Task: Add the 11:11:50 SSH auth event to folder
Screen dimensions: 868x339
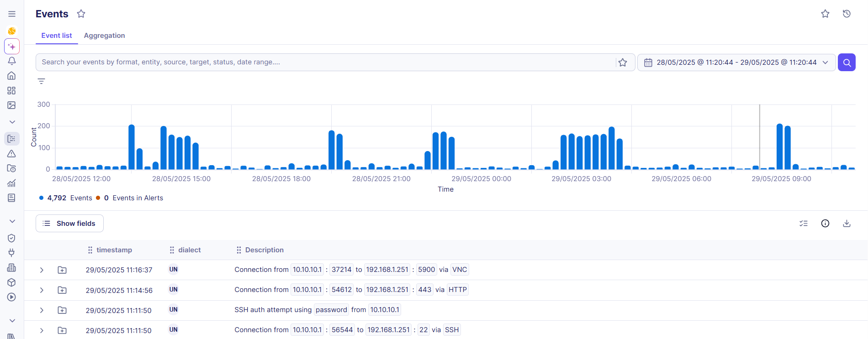Action: coord(62,310)
